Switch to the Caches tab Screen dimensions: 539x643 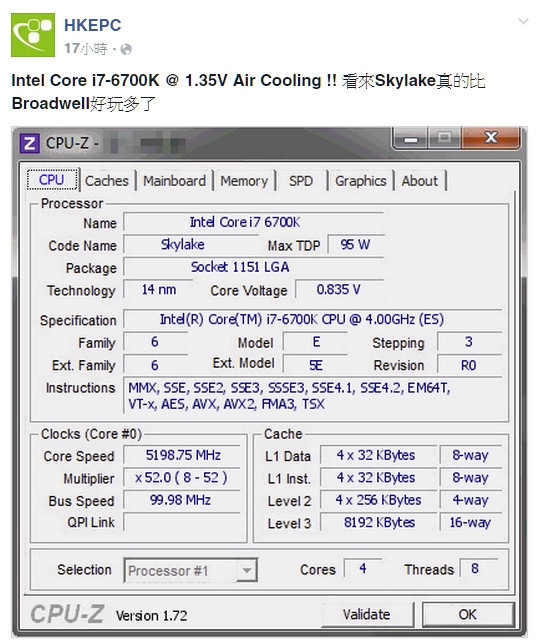[107, 181]
